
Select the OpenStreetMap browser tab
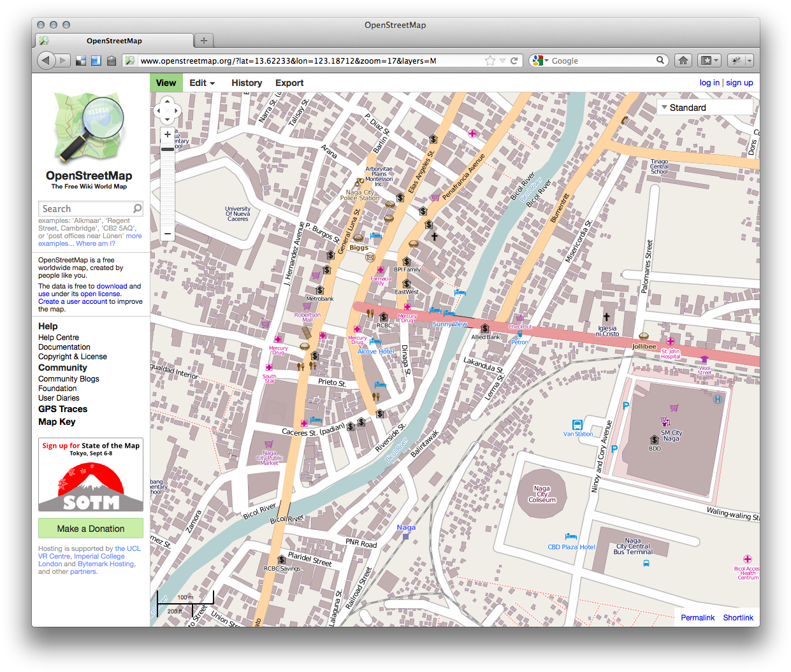[115, 40]
